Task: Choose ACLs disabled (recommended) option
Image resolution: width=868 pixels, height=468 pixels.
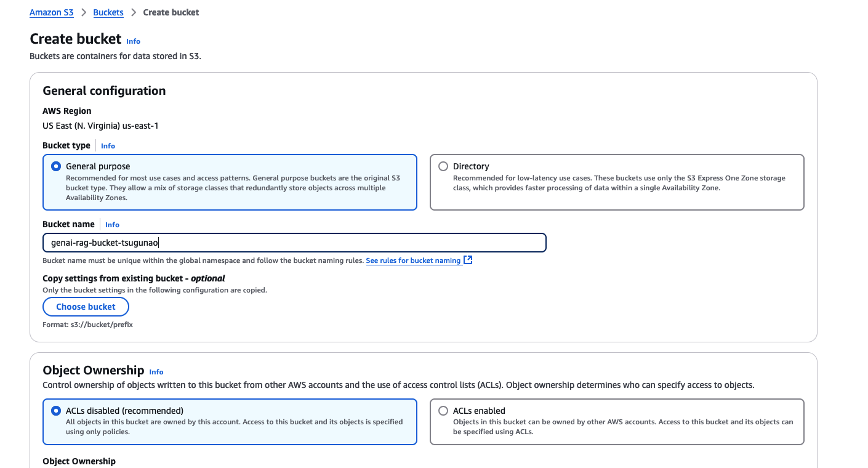Action: pos(56,411)
